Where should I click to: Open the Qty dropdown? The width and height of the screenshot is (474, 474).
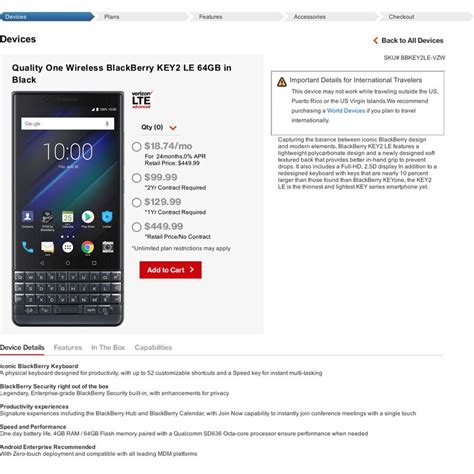159,127
